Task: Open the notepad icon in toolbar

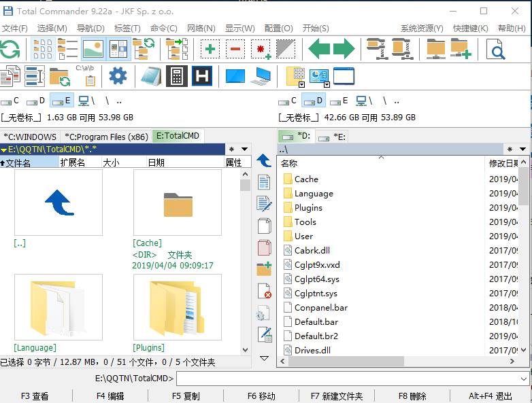Action: tap(151, 76)
